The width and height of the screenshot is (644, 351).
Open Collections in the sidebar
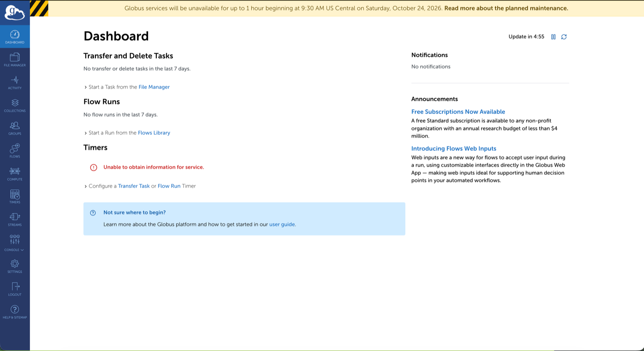point(15,105)
